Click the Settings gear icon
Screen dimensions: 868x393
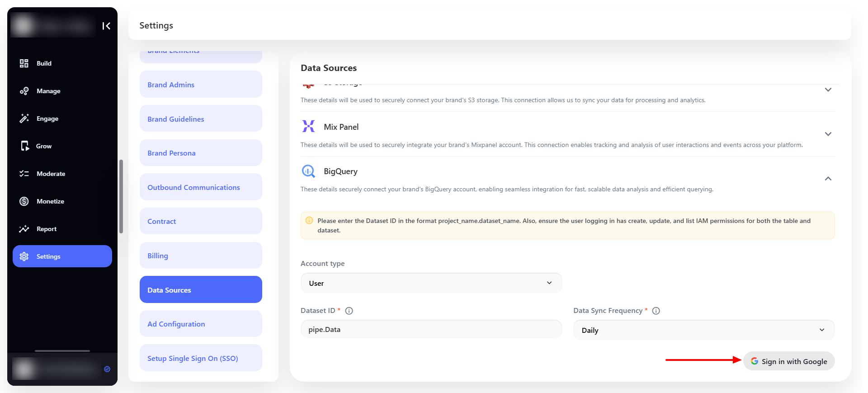pyautogui.click(x=24, y=256)
